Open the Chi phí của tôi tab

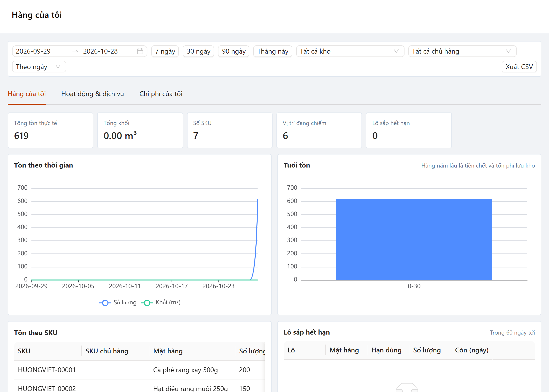[x=161, y=94]
